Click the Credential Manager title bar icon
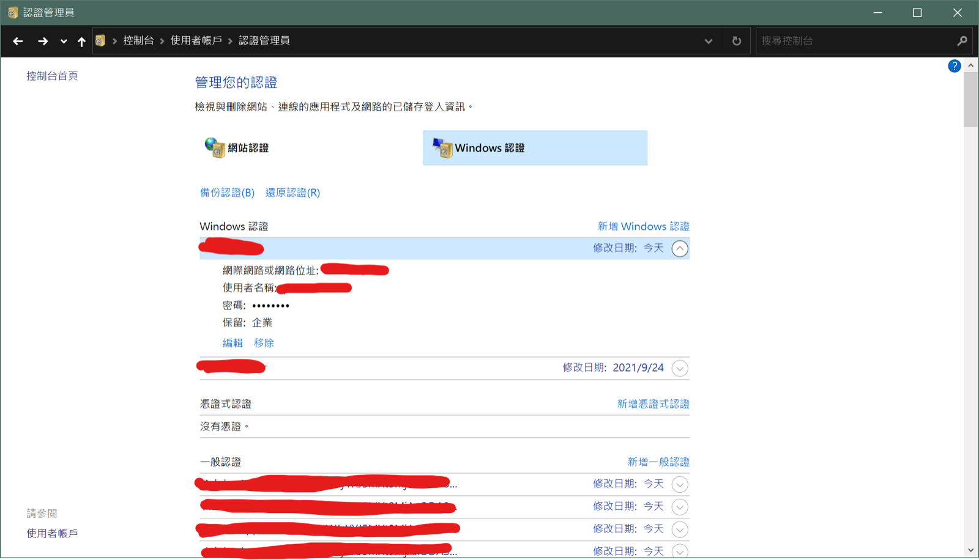 [x=12, y=12]
